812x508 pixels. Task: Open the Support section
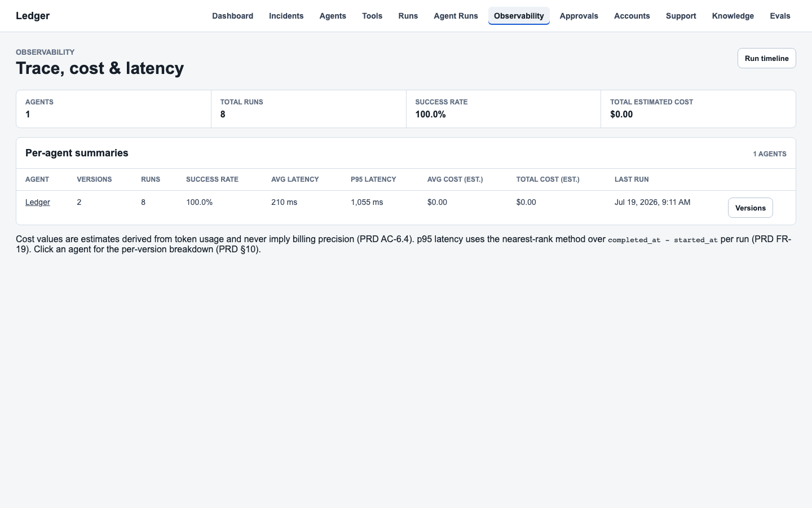click(681, 16)
